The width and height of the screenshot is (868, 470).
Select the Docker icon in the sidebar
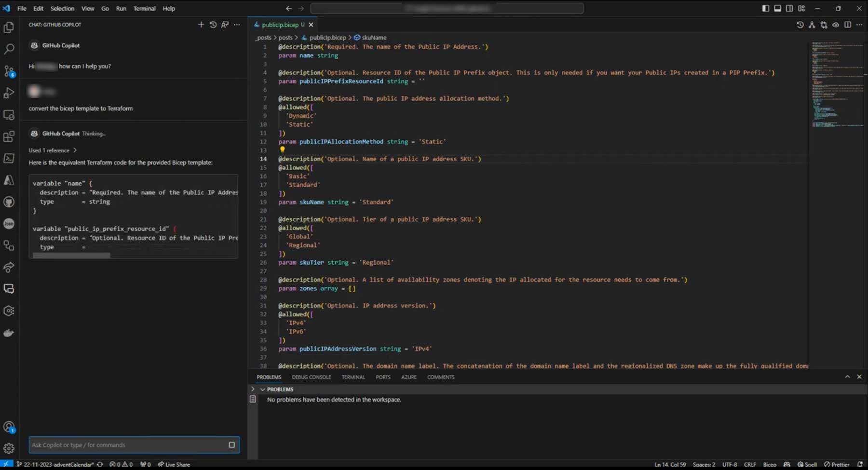(9, 332)
